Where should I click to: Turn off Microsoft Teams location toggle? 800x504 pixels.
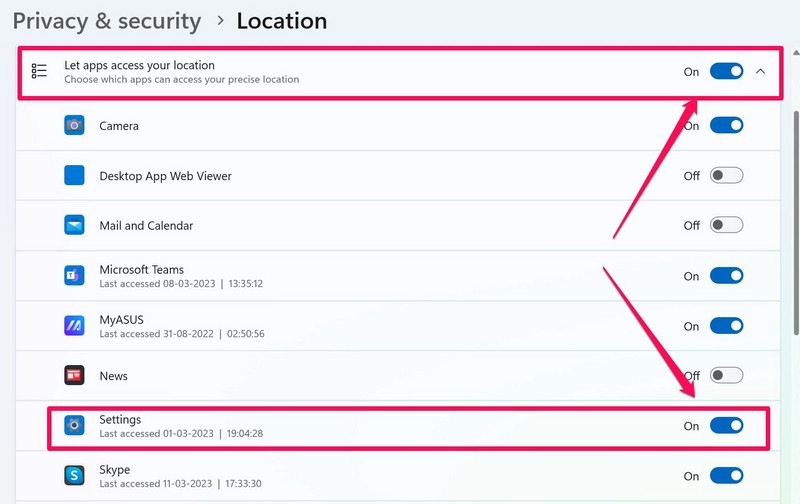tap(726, 276)
